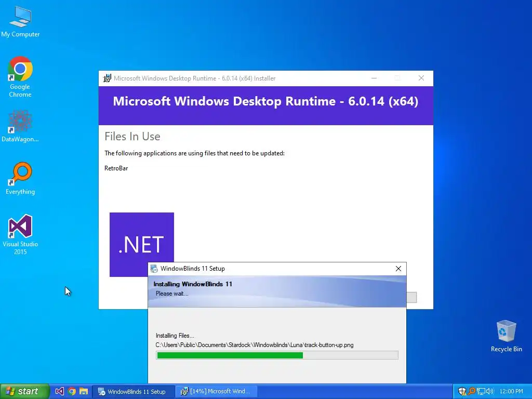
Task: Open the volume speaker tray icon
Action: (x=489, y=391)
